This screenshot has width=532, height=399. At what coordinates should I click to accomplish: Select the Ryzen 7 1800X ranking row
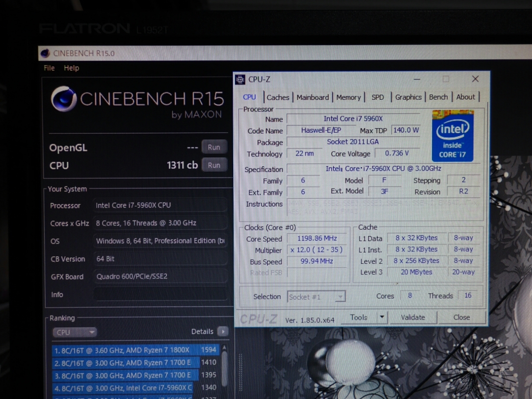135,350
